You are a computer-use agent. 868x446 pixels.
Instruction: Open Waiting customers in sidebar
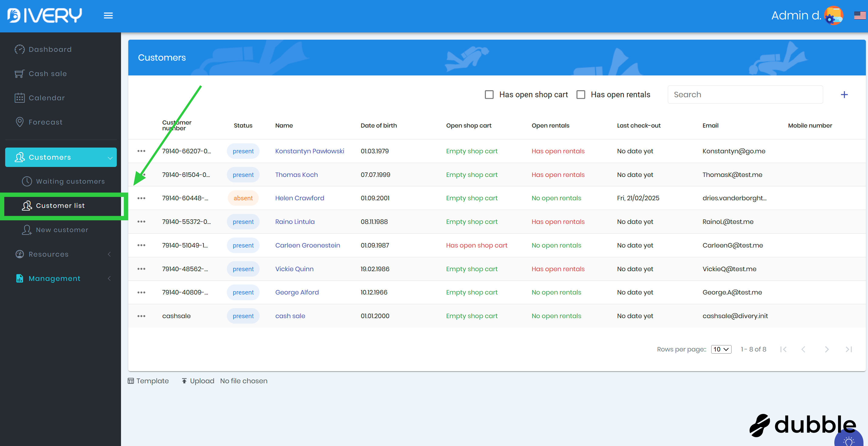tap(70, 181)
